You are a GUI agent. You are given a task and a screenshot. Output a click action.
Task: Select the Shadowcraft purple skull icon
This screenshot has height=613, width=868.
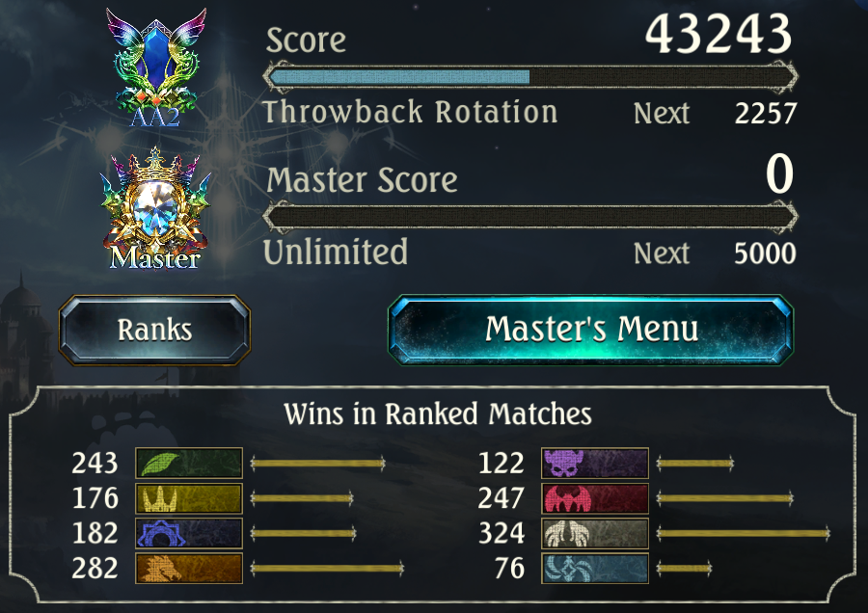coord(594,463)
